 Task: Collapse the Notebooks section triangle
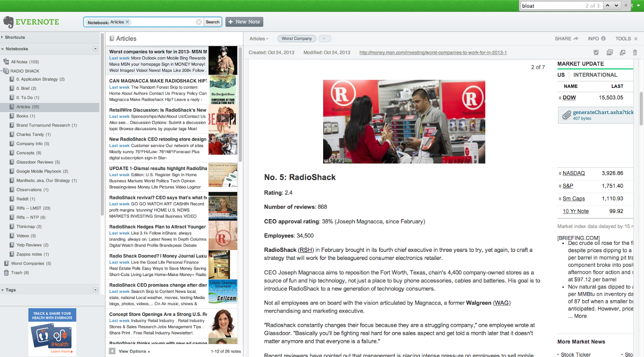[x=2, y=49]
